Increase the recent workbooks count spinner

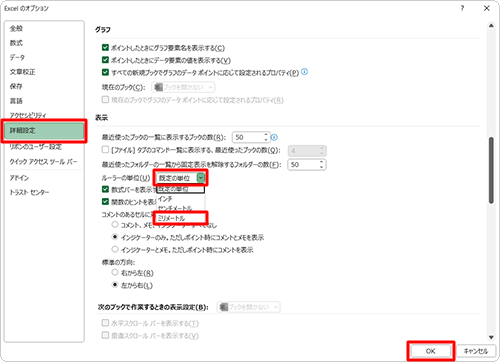coord(266,135)
